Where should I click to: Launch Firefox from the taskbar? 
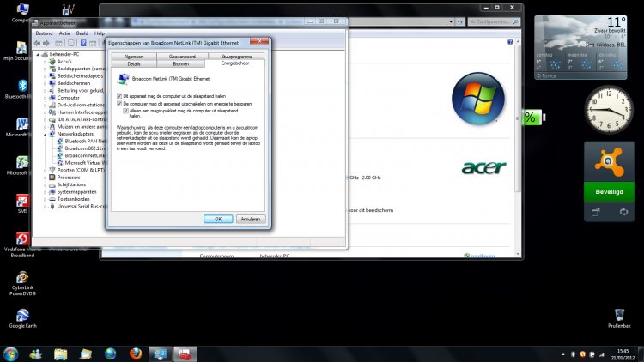click(x=135, y=353)
